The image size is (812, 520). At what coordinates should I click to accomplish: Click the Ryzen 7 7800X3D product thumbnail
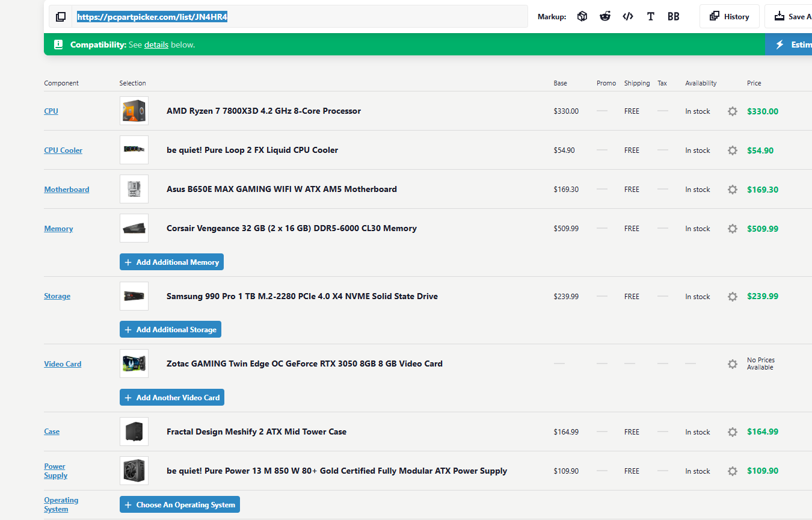(134, 111)
